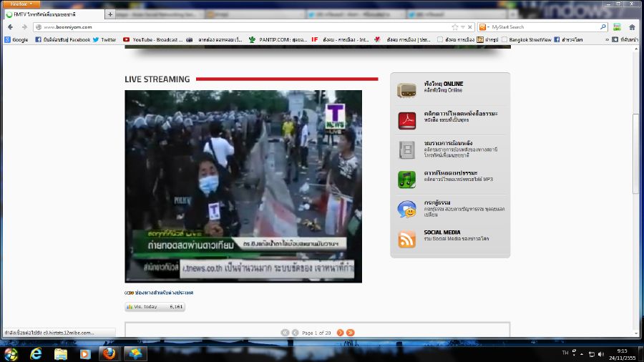Image resolution: width=644 pixels, height=362 pixels.
Task: Click the search magnifier icon
Action: pos(603,27)
